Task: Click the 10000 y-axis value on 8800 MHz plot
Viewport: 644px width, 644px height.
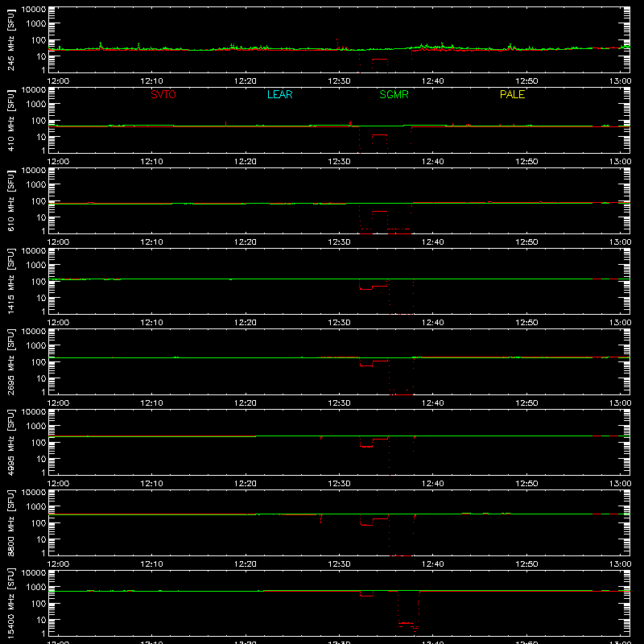Action: [x=34, y=492]
